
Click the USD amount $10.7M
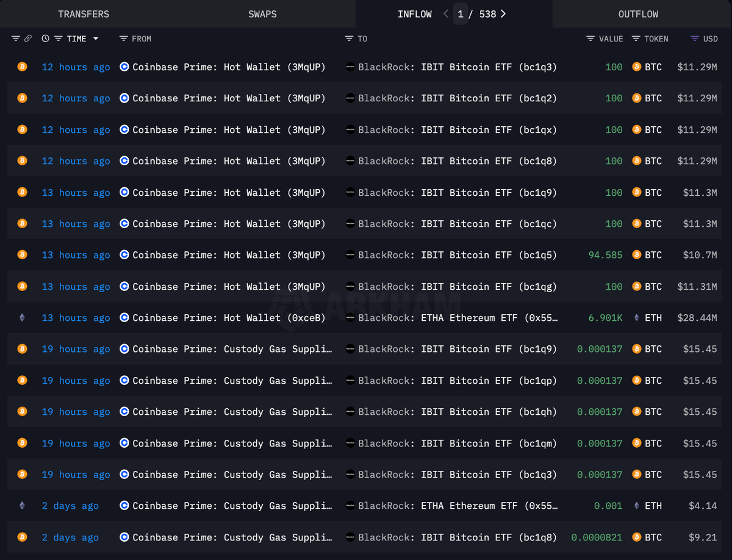700,255
